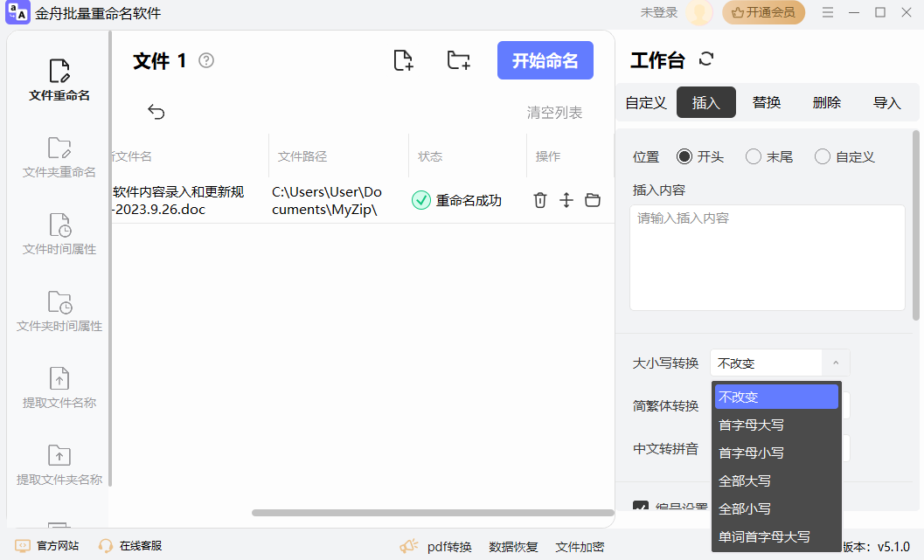Click the 官方网站 official website link
The width and height of the screenshot is (924, 560).
click(x=47, y=546)
